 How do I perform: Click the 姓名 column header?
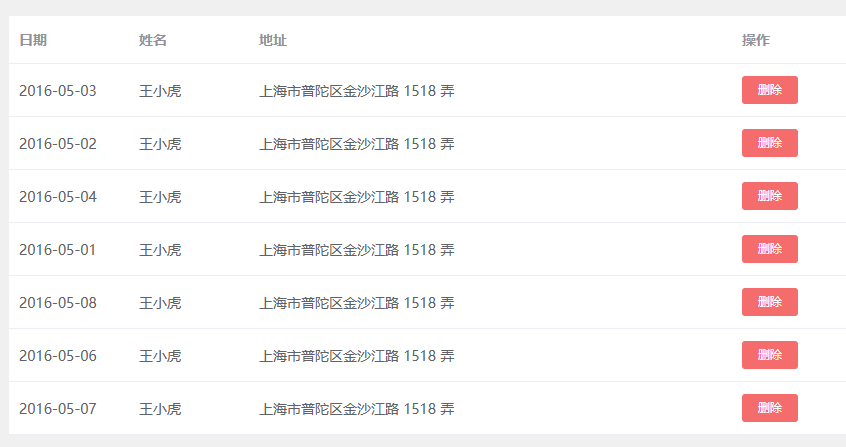point(153,40)
